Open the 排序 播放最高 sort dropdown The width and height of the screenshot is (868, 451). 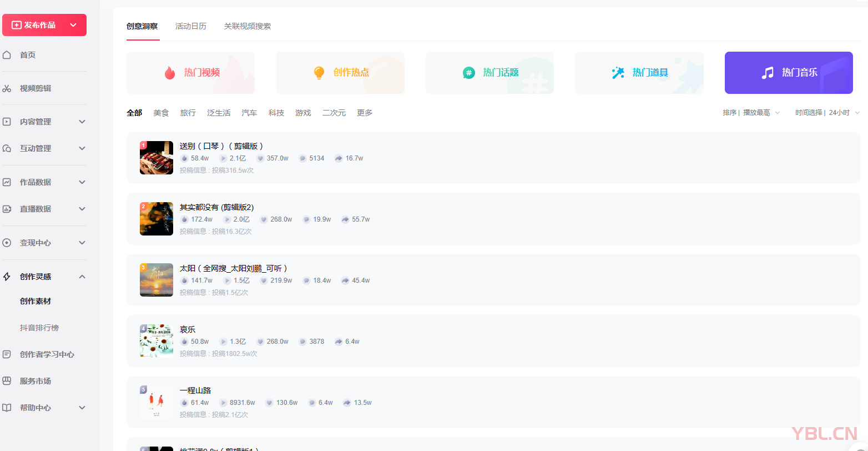point(751,112)
